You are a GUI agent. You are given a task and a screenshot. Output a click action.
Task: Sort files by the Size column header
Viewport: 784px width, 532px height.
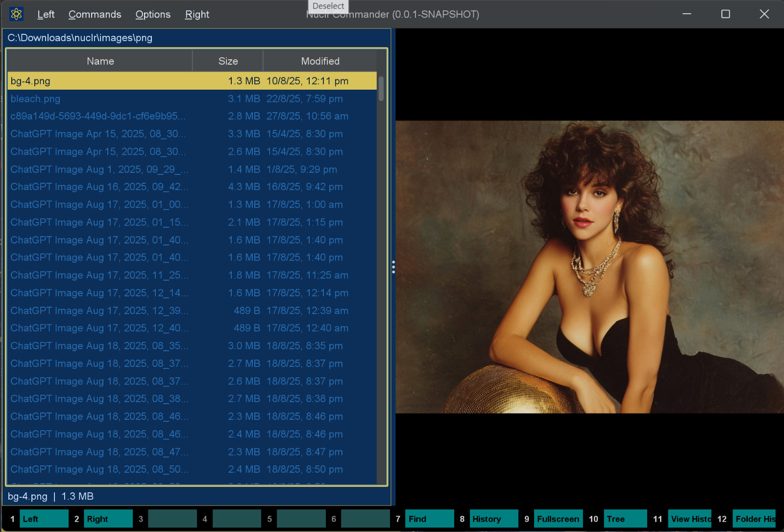pyautogui.click(x=228, y=61)
